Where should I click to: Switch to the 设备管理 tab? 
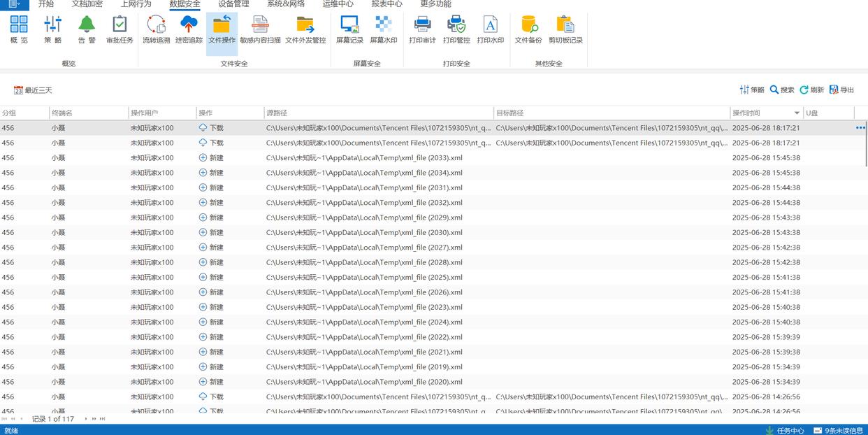pos(233,4)
